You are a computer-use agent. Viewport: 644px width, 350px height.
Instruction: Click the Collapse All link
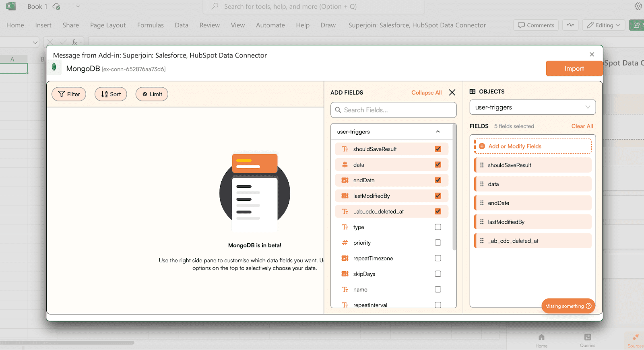[x=426, y=93]
